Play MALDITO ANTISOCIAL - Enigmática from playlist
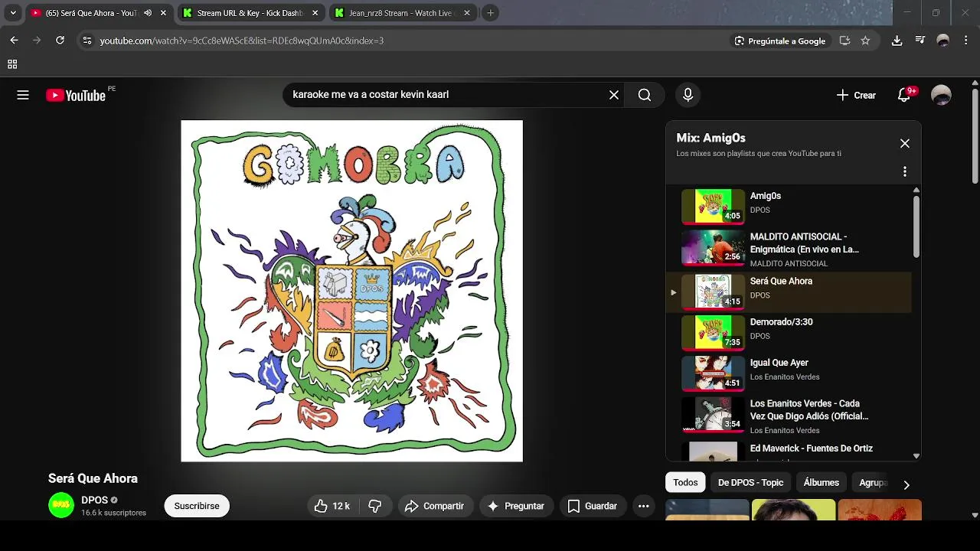980x551 pixels. tap(789, 249)
